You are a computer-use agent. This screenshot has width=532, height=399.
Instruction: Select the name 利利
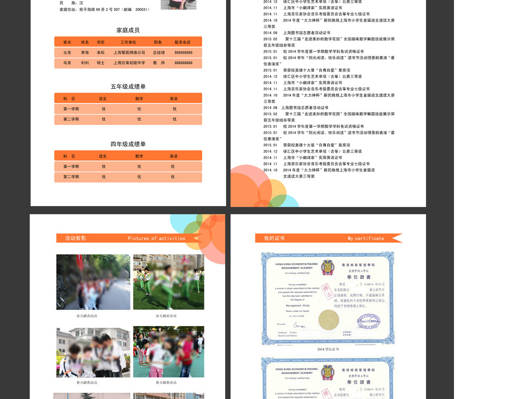pyautogui.click(x=85, y=63)
